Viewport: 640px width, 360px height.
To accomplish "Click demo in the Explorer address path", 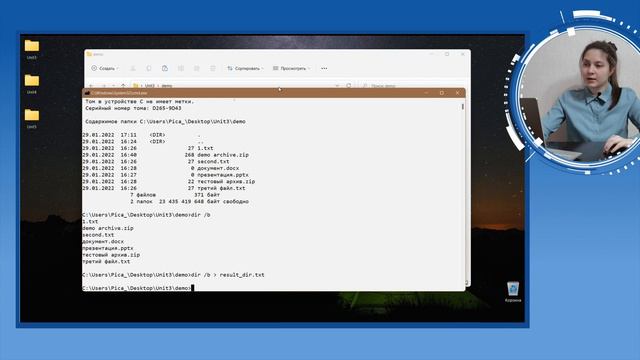I will point(167,86).
